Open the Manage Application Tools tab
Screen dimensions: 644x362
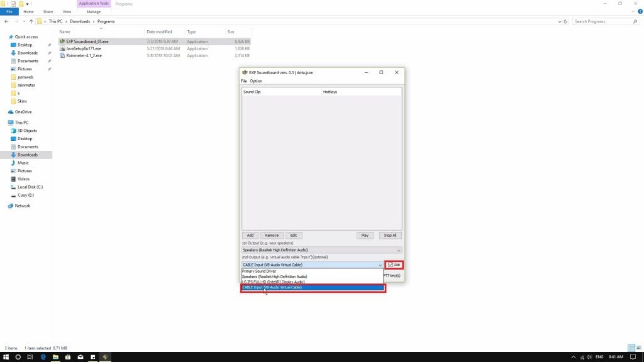coord(94,12)
